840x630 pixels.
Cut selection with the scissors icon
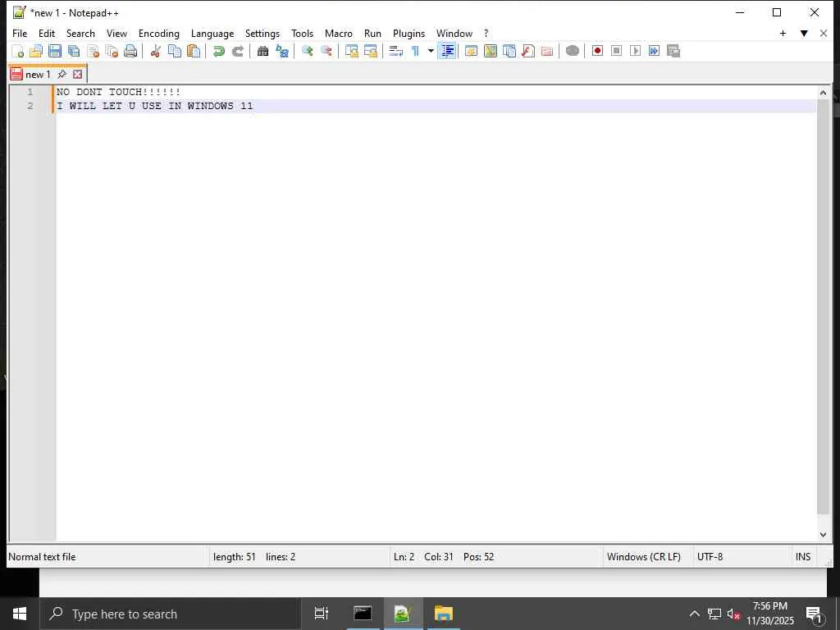[156, 51]
